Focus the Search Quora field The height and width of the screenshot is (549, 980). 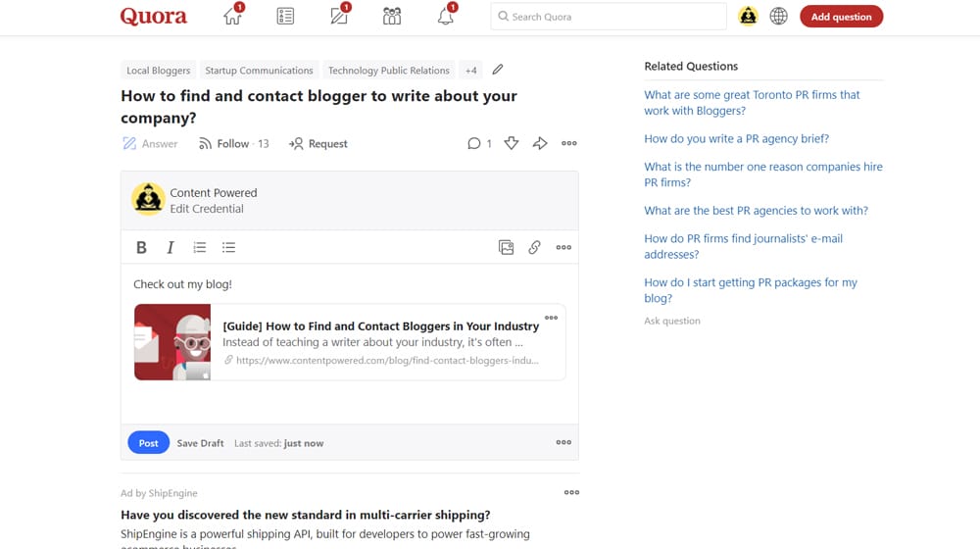pyautogui.click(x=609, y=17)
